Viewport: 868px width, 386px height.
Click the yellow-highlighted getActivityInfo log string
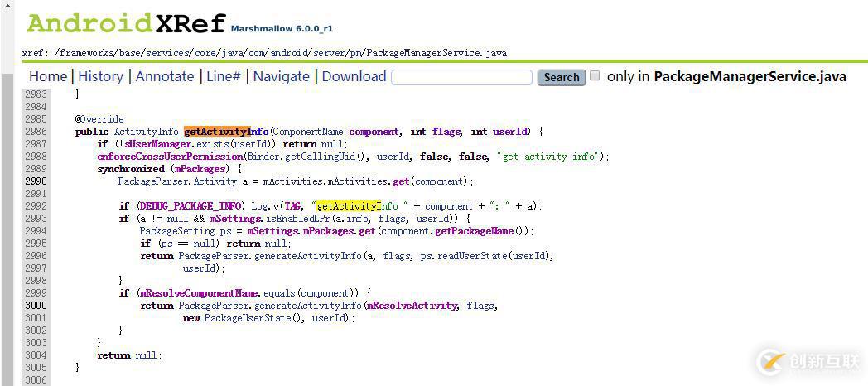point(357,206)
